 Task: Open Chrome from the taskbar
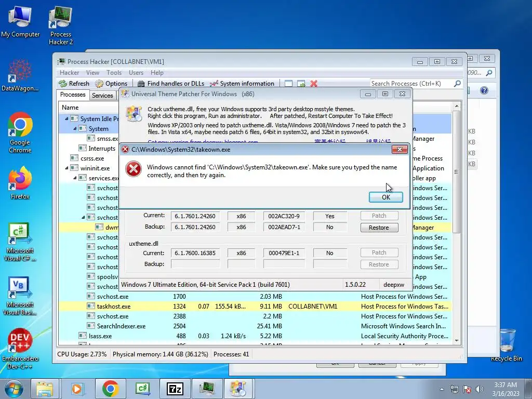110,389
